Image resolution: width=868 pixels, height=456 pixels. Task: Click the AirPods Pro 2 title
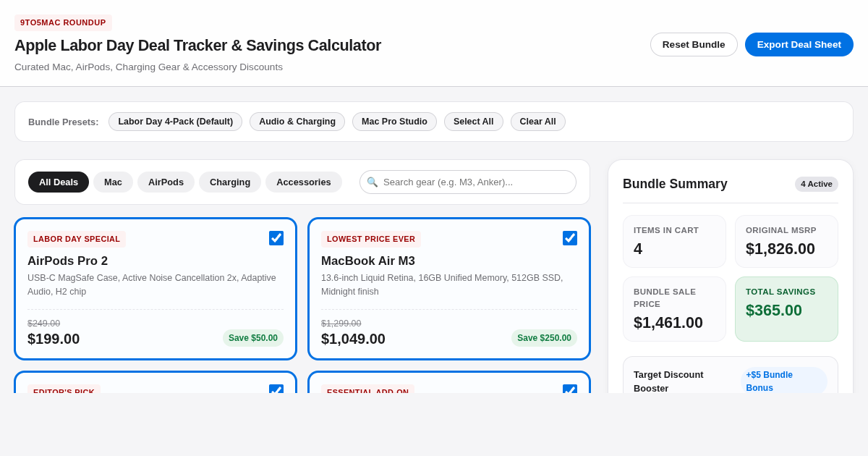[x=67, y=261]
